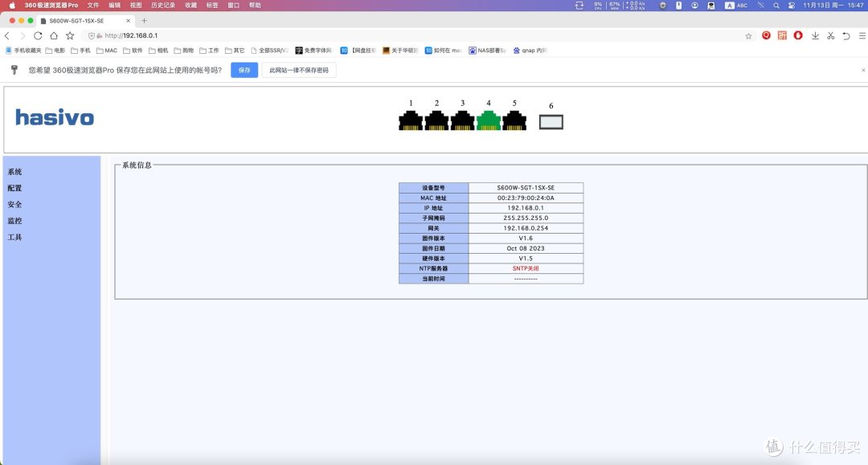Viewport: 868px width, 465px height.
Task: Open the MAC bookmark folder
Action: [x=107, y=51]
